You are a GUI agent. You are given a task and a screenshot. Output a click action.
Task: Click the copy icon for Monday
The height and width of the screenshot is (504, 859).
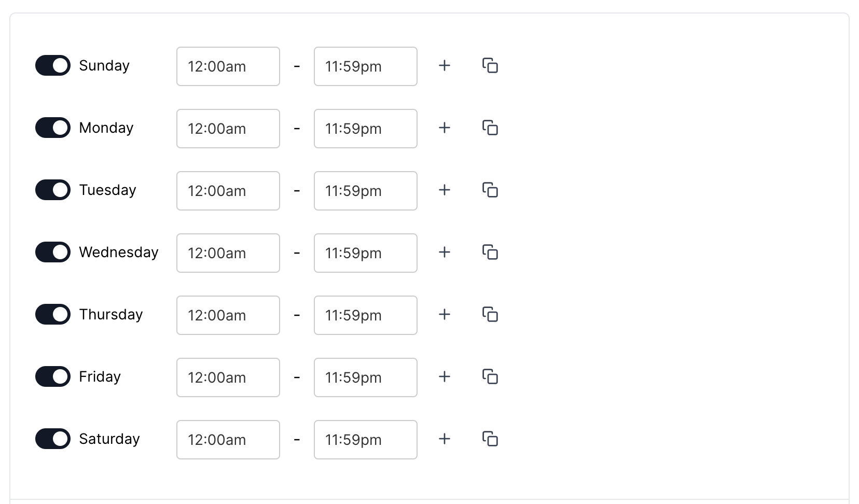[490, 128]
